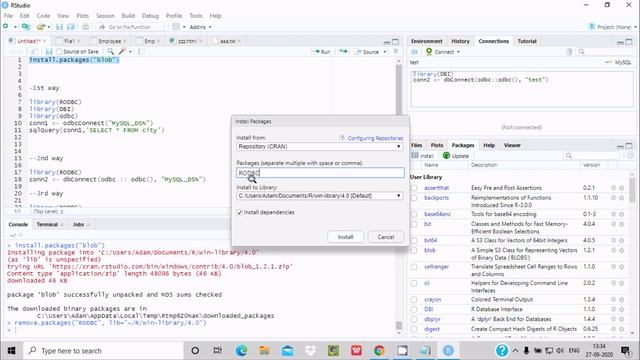Click the editor's save icon beside Source on Save
This screenshot has height=360, width=640.
pos(49,52)
